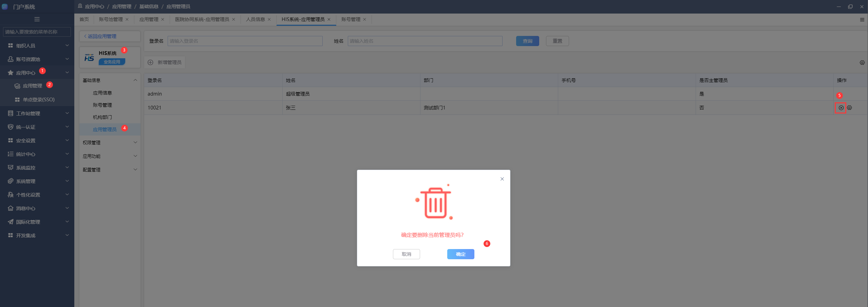The width and height of the screenshot is (868, 307).
Task: Click the 账号资源池 user icon
Action: [x=11, y=59]
